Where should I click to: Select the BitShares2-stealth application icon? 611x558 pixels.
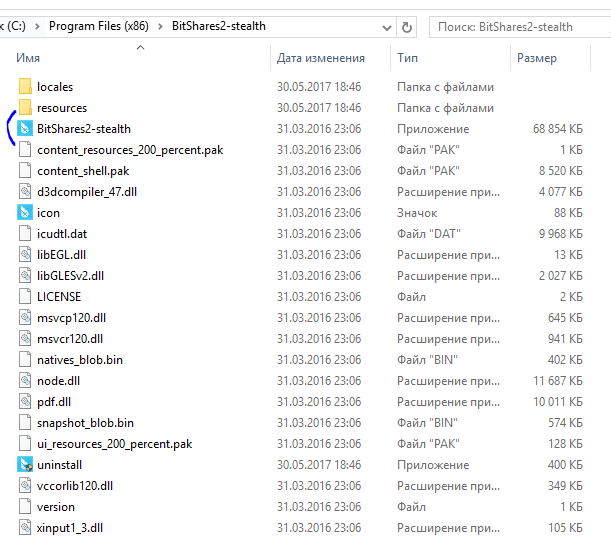coord(25,129)
